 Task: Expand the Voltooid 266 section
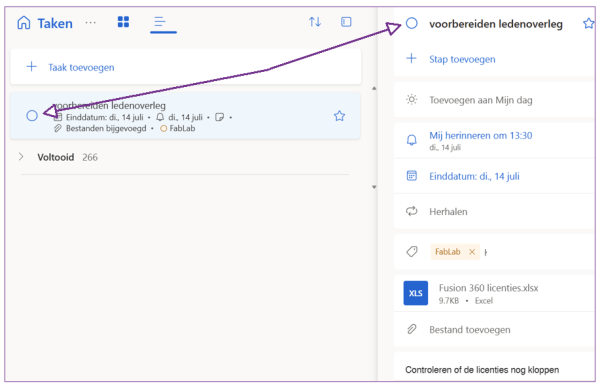[x=21, y=157]
